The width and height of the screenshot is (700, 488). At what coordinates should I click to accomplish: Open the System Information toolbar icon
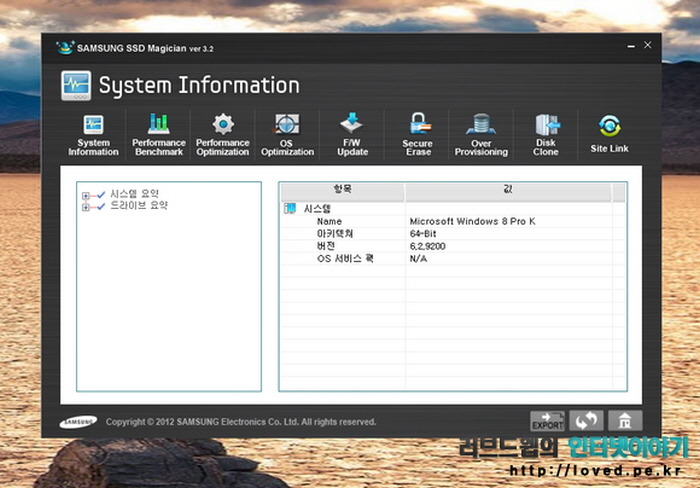tap(93, 134)
